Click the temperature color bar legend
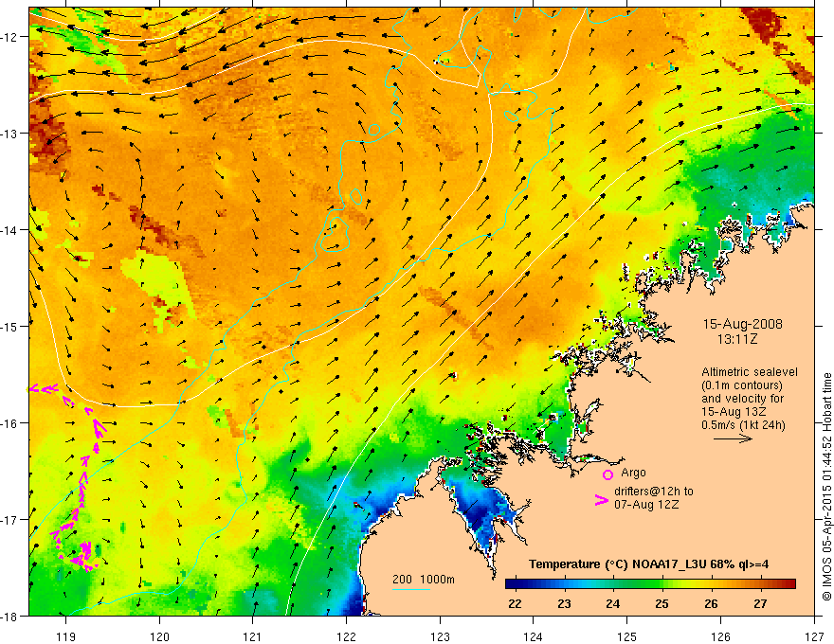 [650, 584]
